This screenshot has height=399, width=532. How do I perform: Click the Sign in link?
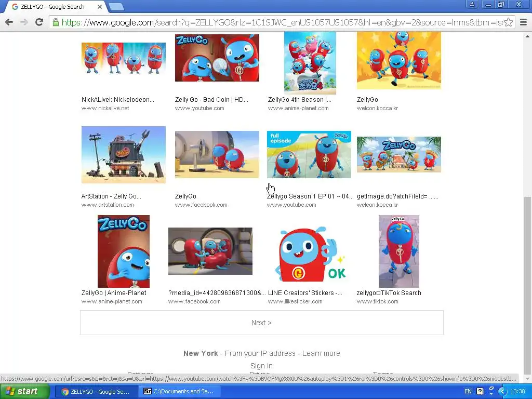[x=261, y=366]
